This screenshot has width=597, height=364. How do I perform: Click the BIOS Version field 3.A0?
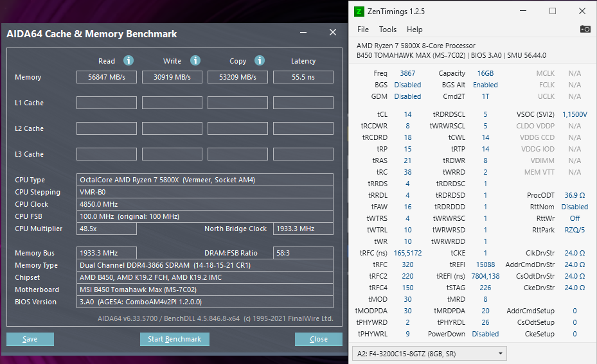(205, 302)
